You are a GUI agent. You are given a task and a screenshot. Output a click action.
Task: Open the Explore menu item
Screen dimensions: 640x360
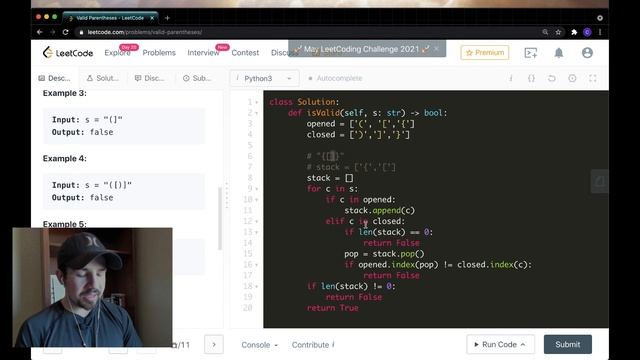pos(117,53)
